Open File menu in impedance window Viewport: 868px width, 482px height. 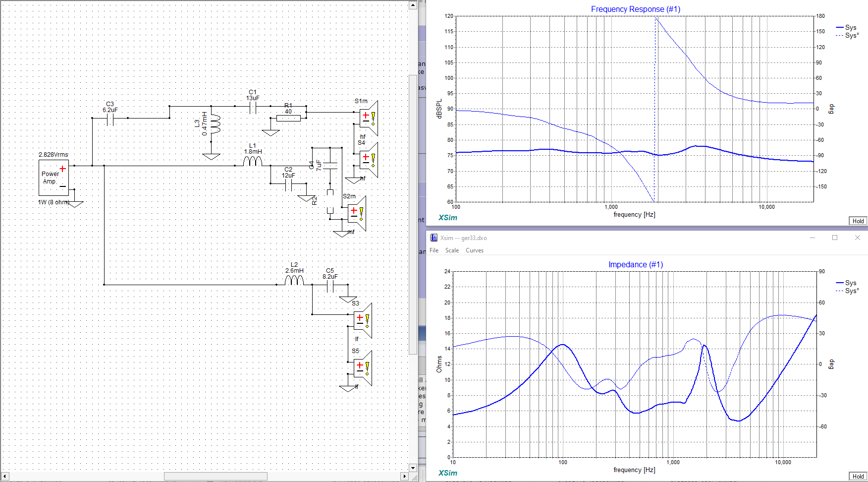point(434,250)
